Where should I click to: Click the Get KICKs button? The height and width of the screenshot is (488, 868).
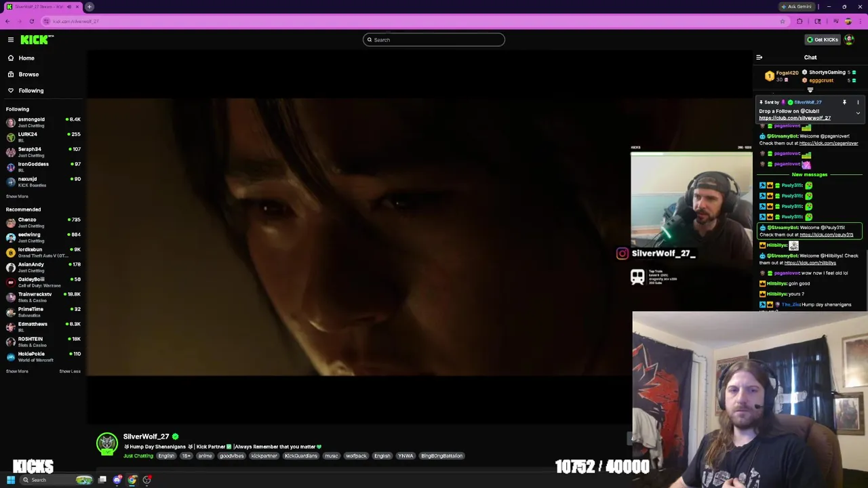tap(822, 40)
